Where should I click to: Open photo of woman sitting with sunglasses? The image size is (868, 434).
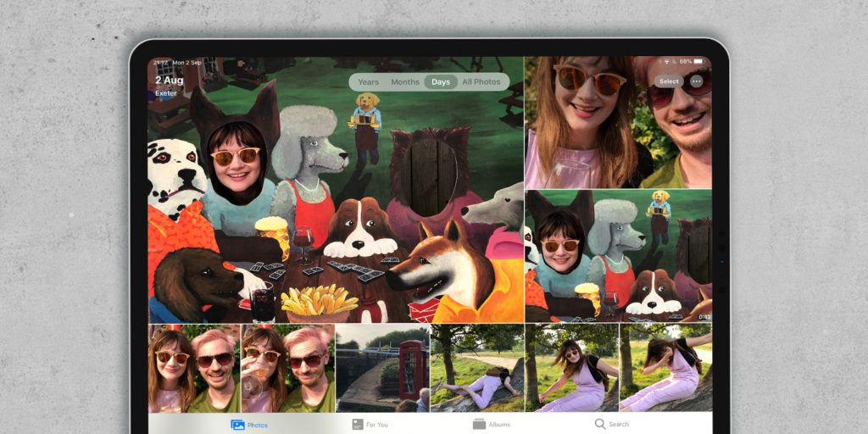[x=572, y=368]
